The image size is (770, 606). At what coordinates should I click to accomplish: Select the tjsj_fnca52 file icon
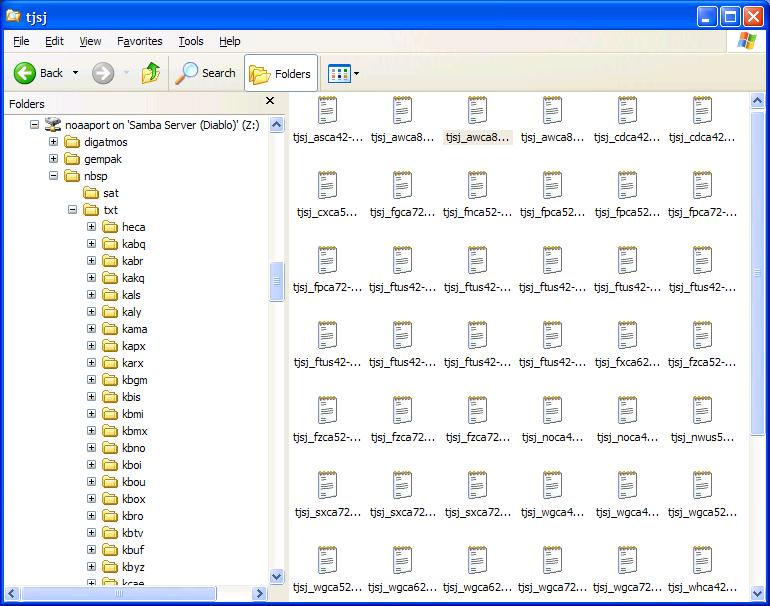[x=477, y=185]
